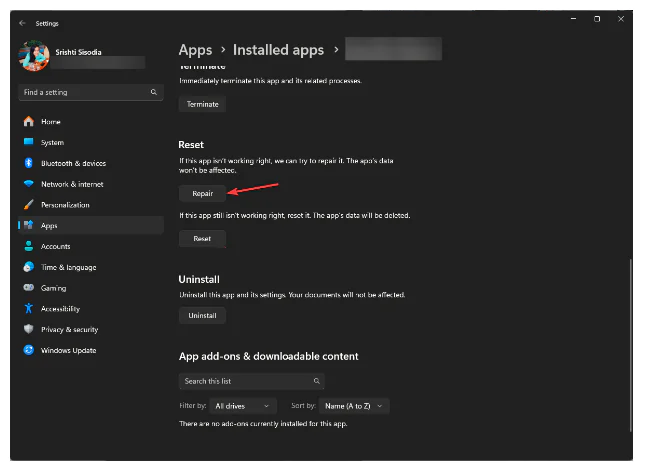Open the Home settings page

(91, 122)
